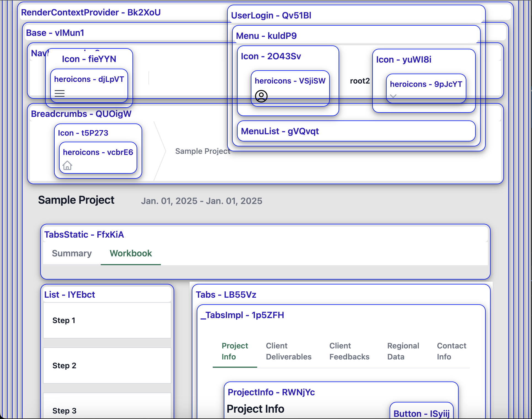
Task: Click the Sample Project page heading
Action: coord(76,200)
